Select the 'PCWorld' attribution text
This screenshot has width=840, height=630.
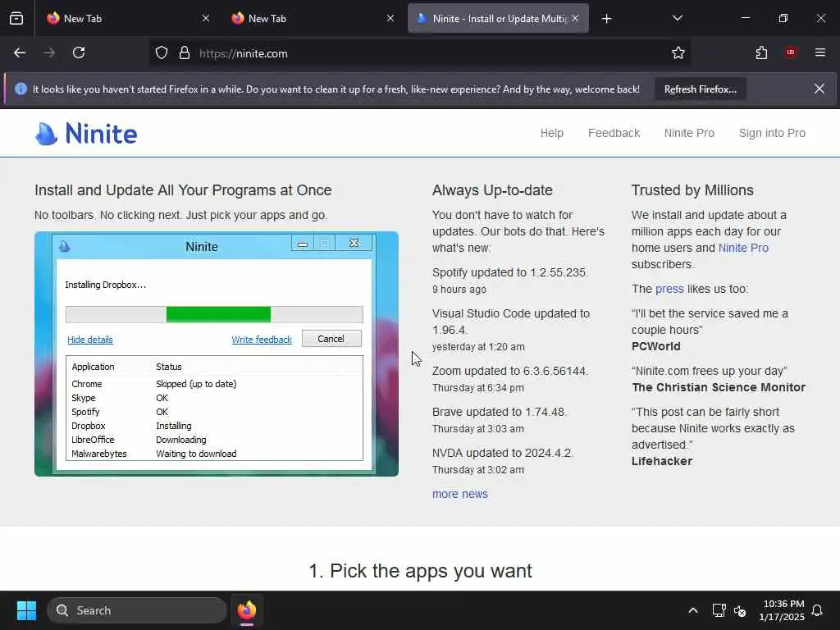pos(655,346)
